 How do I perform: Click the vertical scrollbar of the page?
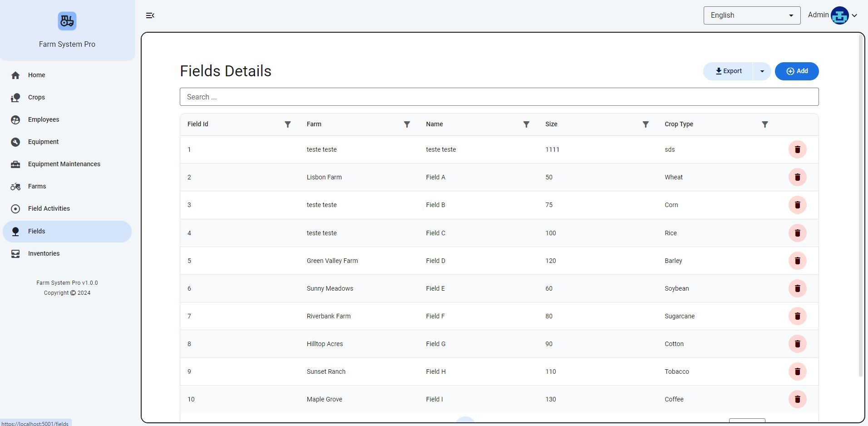(x=860, y=204)
